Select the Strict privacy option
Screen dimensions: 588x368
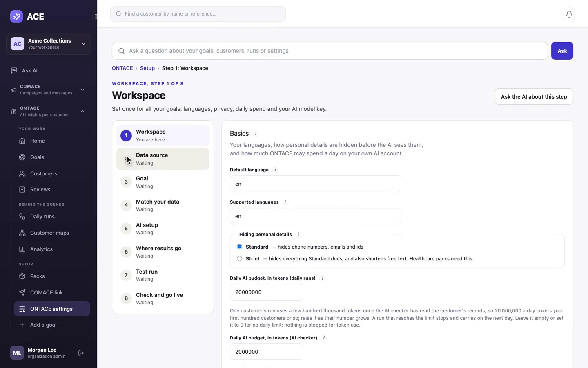click(x=240, y=259)
